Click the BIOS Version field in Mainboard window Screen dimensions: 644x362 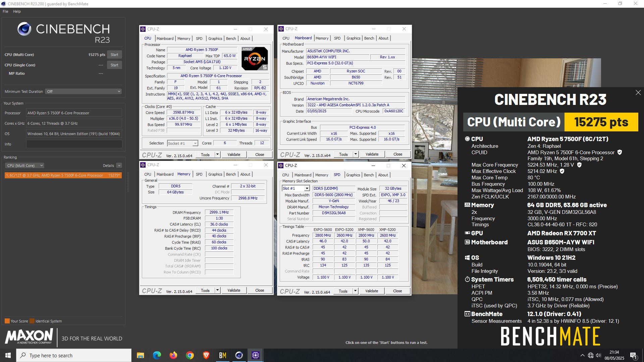coord(356,105)
